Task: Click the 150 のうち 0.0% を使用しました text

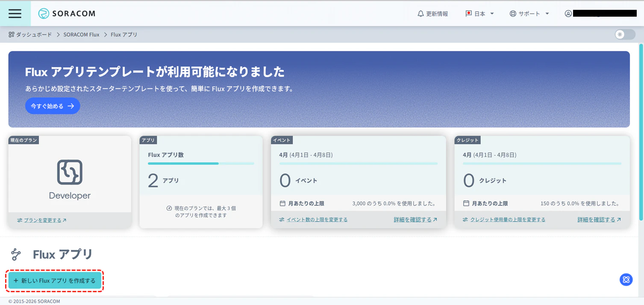Action: tap(580, 203)
